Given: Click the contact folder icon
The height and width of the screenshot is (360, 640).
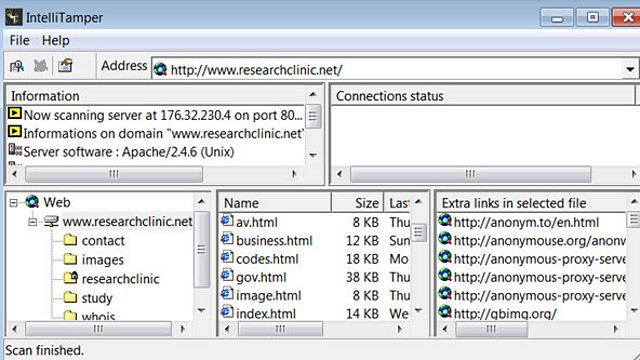Looking at the screenshot, I should [70, 240].
